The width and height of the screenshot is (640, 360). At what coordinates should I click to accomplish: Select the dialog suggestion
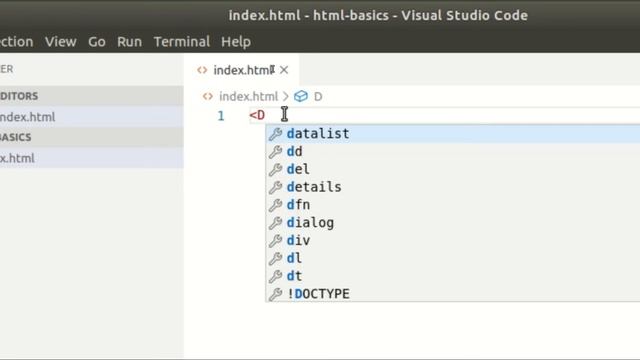pyautogui.click(x=453, y=222)
